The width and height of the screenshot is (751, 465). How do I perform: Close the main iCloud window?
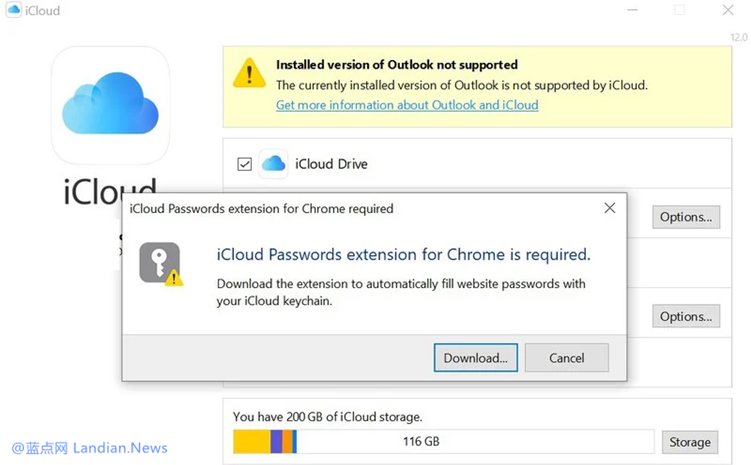pyautogui.click(x=728, y=11)
